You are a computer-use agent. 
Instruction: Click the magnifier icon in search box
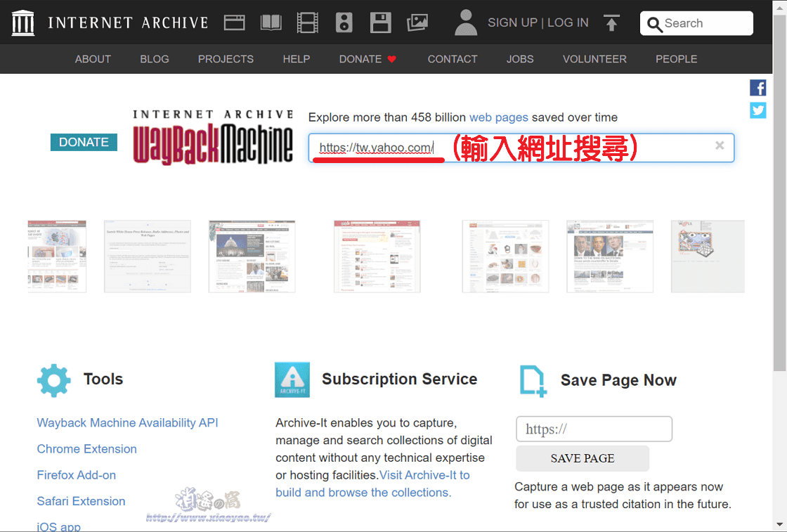coord(654,24)
